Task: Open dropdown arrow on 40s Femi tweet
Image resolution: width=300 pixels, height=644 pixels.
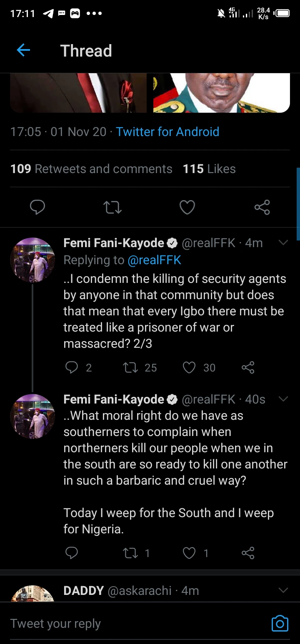Action: click(283, 399)
